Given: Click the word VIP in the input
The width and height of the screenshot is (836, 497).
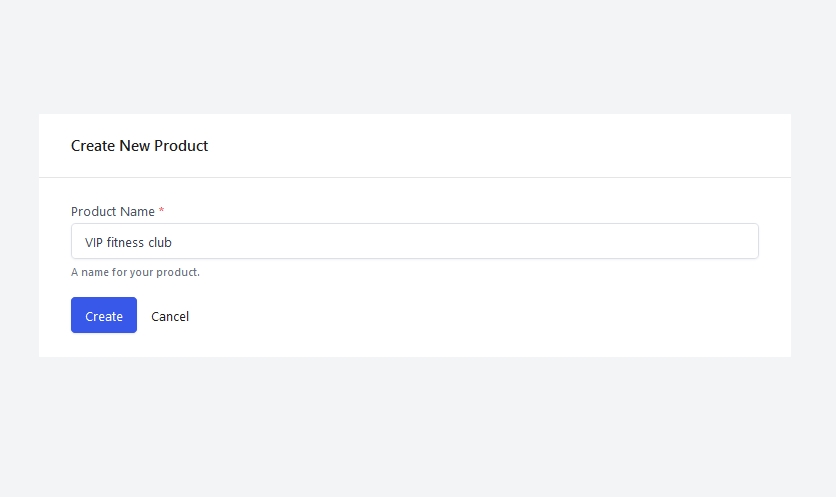Looking at the screenshot, I should pyautogui.click(x=94, y=242).
